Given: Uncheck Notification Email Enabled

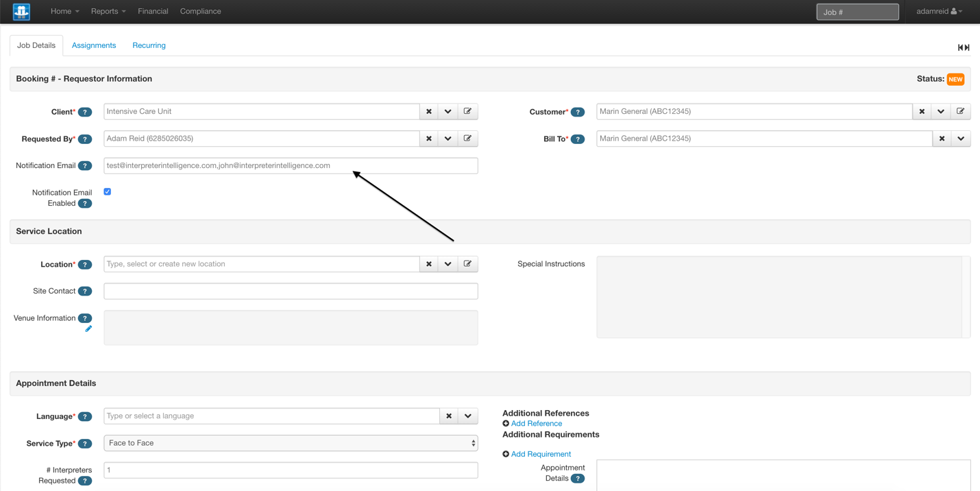Looking at the screenshot, I should (107, 192).
